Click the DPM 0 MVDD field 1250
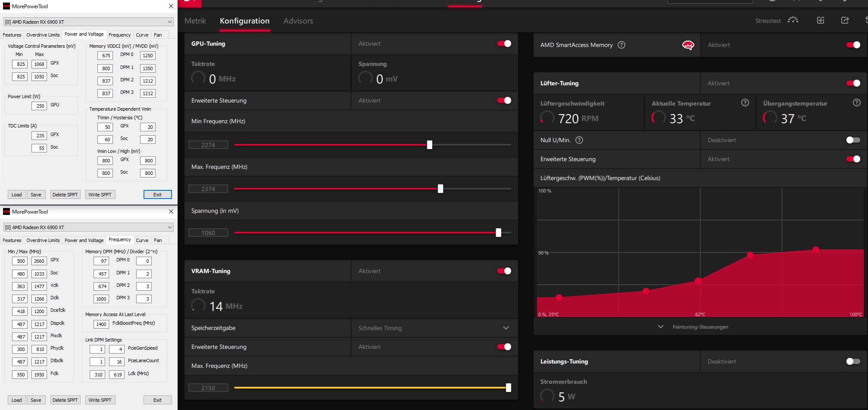This screenshot has width=868, height=410. [148, 55]
